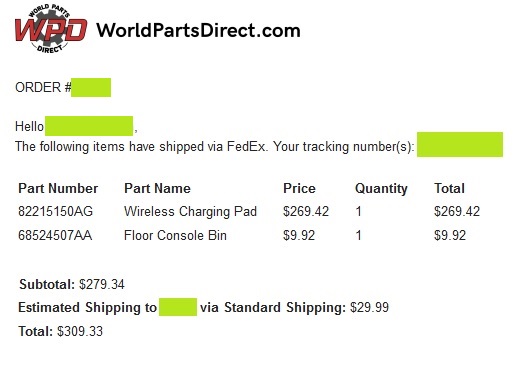This screenshot has width=531, height=370.
Task: Click the order Total $309.33
Action: tap(80, 331)
